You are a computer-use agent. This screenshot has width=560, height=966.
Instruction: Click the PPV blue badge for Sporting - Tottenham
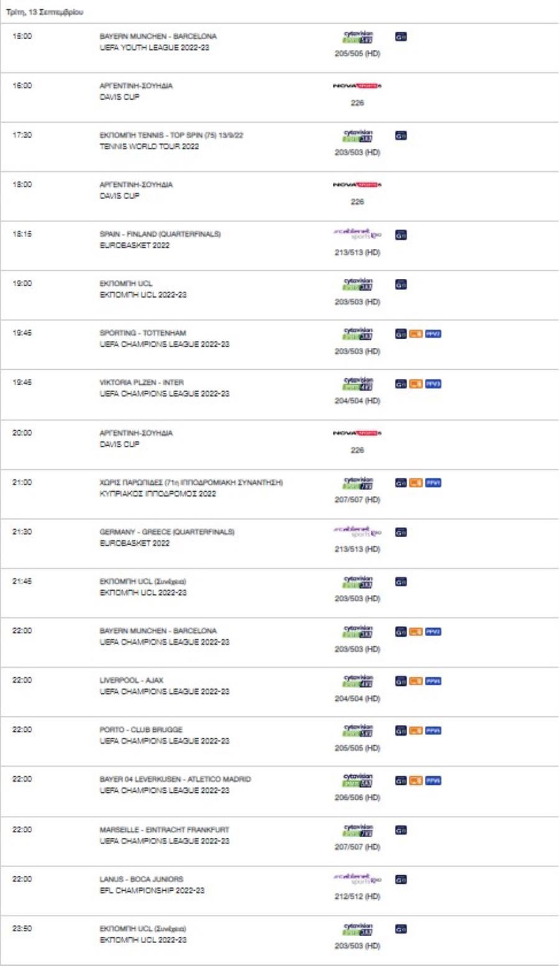433,334
